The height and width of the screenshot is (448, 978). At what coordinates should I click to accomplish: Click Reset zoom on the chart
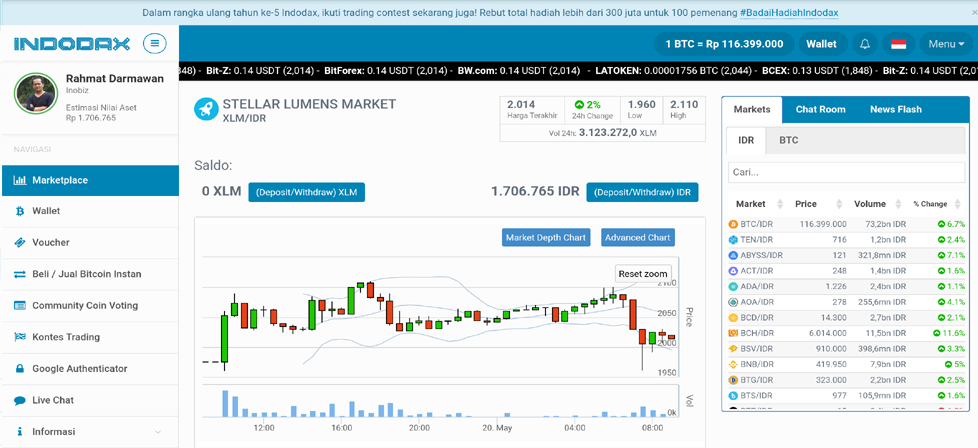[x=643, y=274]
